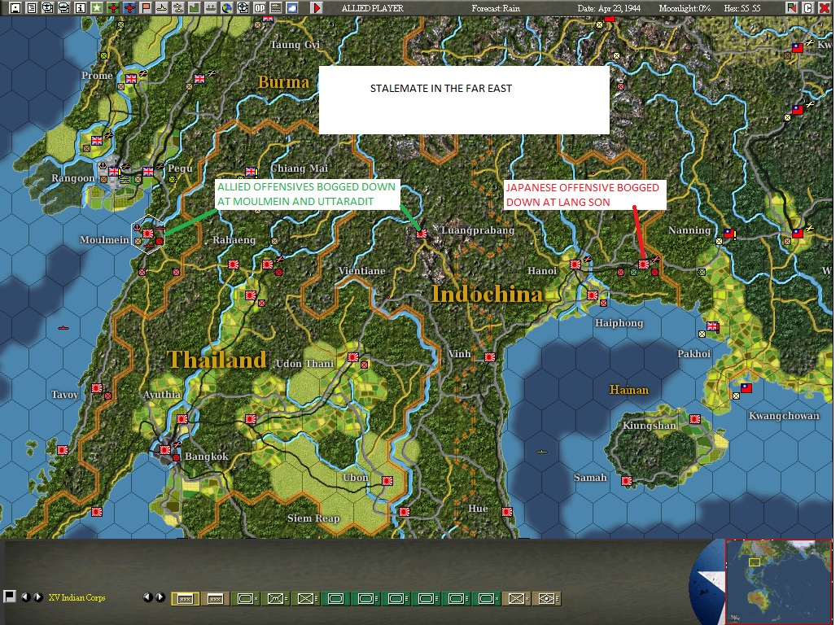Select the Japanese unit at Lang Son

(643, 264)
